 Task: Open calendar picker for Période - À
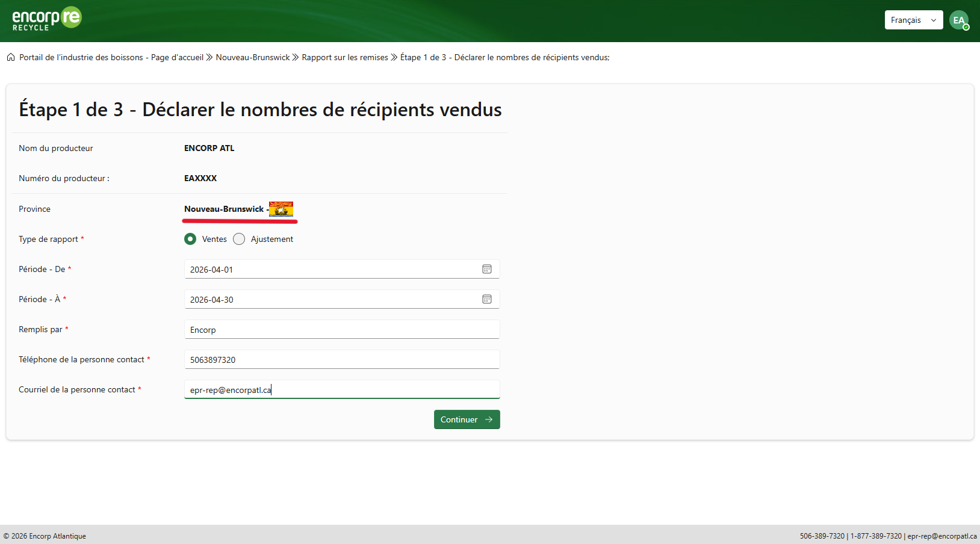pos(487,299)
